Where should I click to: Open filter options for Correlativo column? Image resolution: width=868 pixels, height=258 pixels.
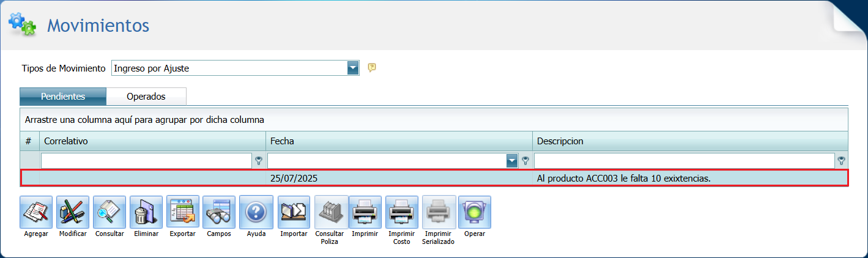click(259, 161)
